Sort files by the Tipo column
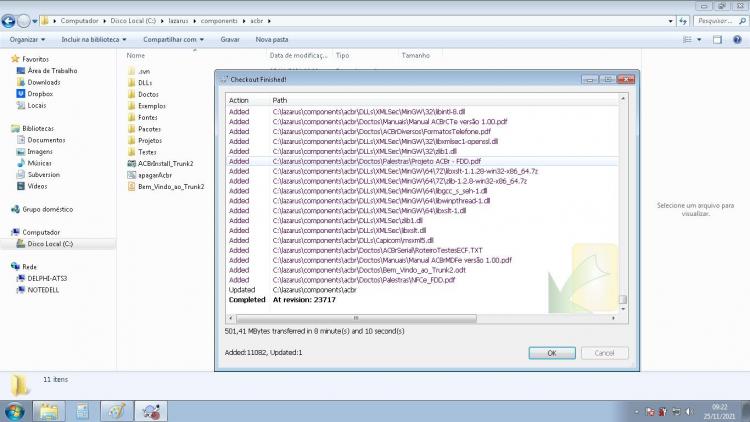The width and height of the screenshot is (750, 422). click(x=342, y=56)
